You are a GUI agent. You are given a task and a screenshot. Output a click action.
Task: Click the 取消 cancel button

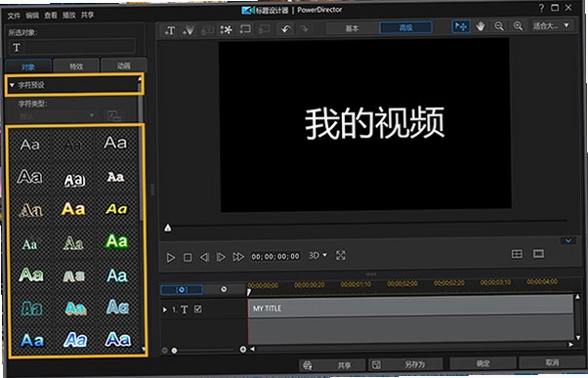pos(552,362)
